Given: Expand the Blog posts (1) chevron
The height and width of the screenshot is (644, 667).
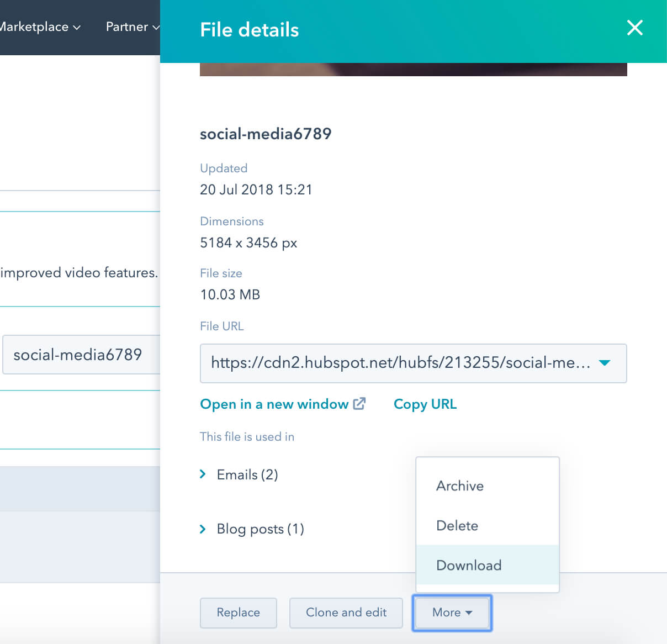Looking at the screenshot, I should 203,529.
